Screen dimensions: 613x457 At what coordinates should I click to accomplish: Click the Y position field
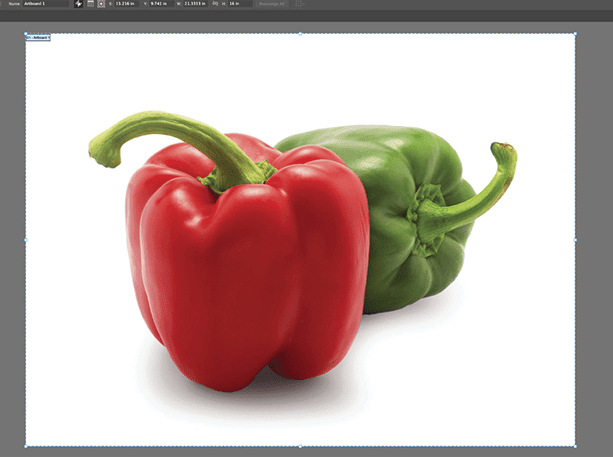(x=161, y=4)
